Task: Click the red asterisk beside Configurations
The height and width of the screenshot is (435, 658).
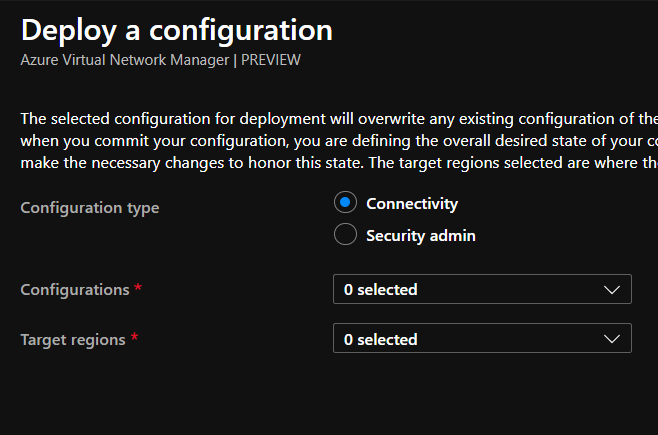Action: 138,288
